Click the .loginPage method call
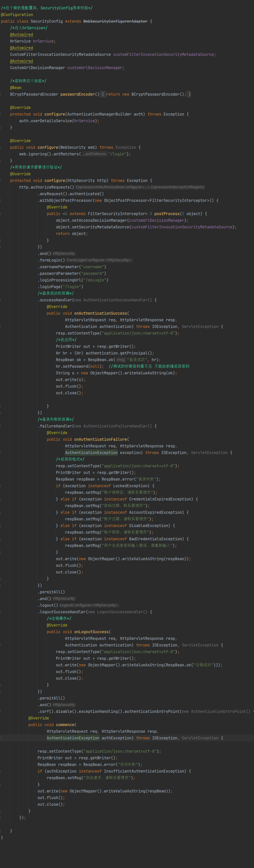This screenshot has width=254, height=868. coord(49,287)
